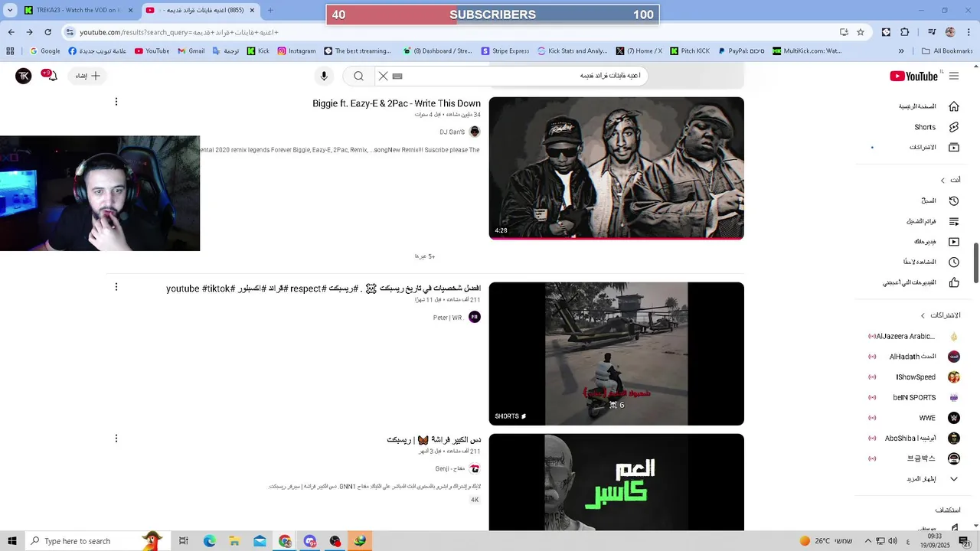The image size is (980, 551).
Task: Open Microsoft Edge from the taskbar
Action: pyautogui.click(x=209, y=541)
